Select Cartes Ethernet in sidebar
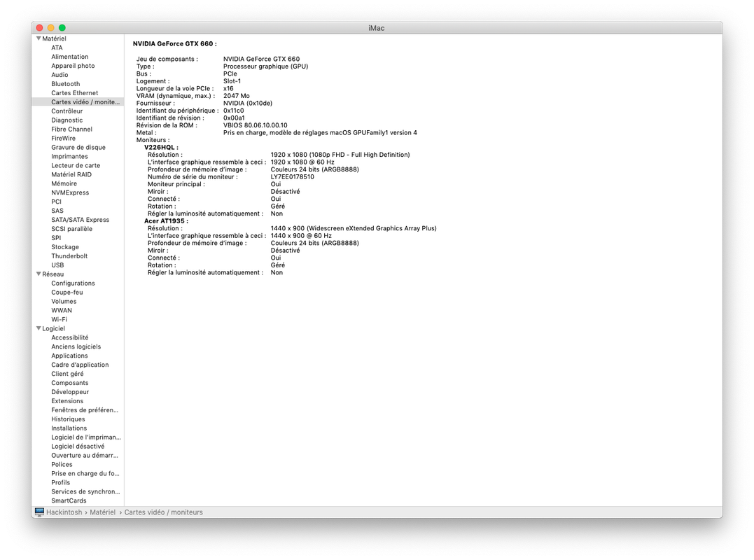 point(74,93)
